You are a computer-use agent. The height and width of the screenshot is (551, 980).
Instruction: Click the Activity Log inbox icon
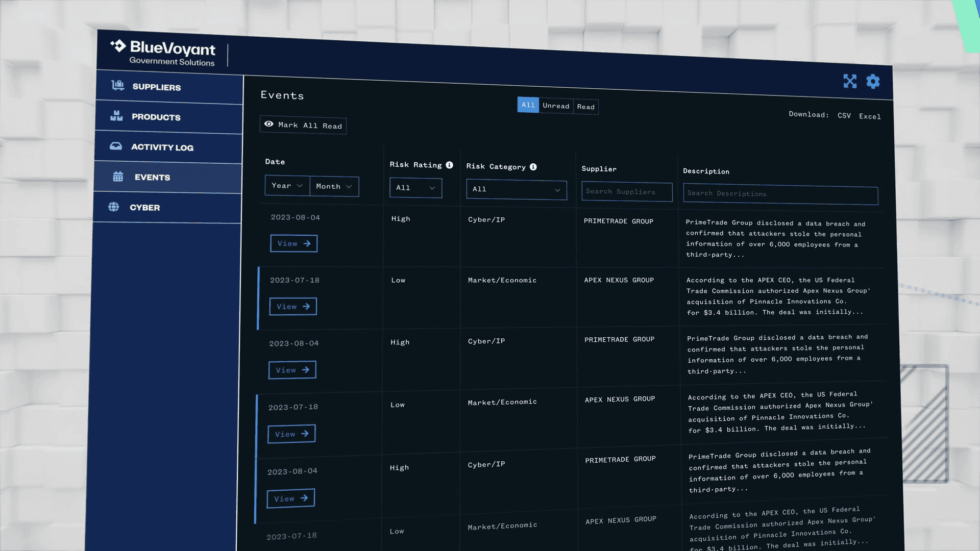coord(116,146)
